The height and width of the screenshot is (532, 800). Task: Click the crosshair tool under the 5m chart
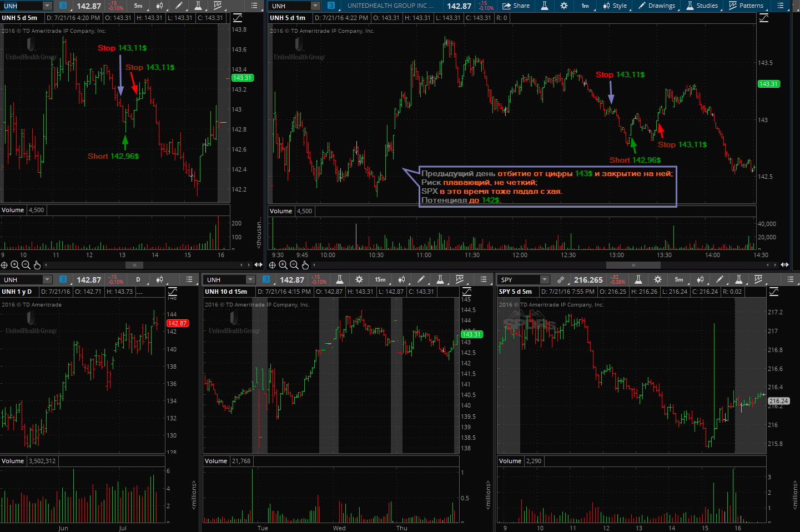coord(4,265)
